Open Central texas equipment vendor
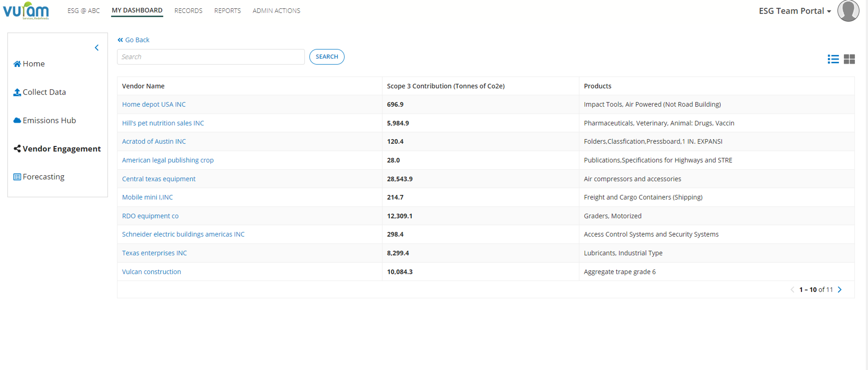The image size is (868, 370). (x=159, y=179)
